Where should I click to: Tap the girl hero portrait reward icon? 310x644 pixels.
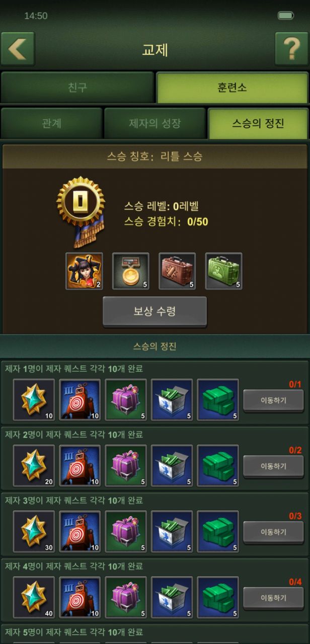tap(84, 271)
